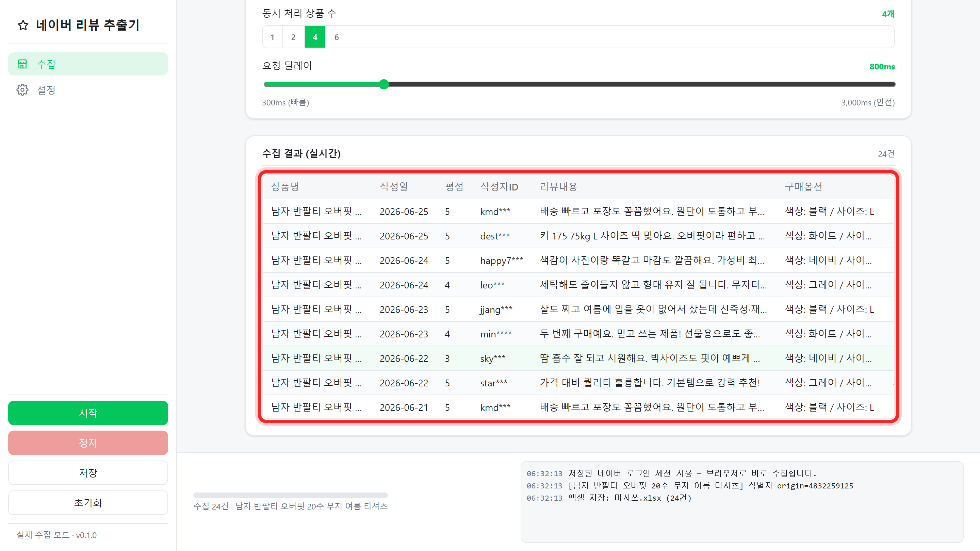The image size is (980, 551).
Task: Open the 수집 store icon
Action: pyautogui.click(x=22, y=64)
